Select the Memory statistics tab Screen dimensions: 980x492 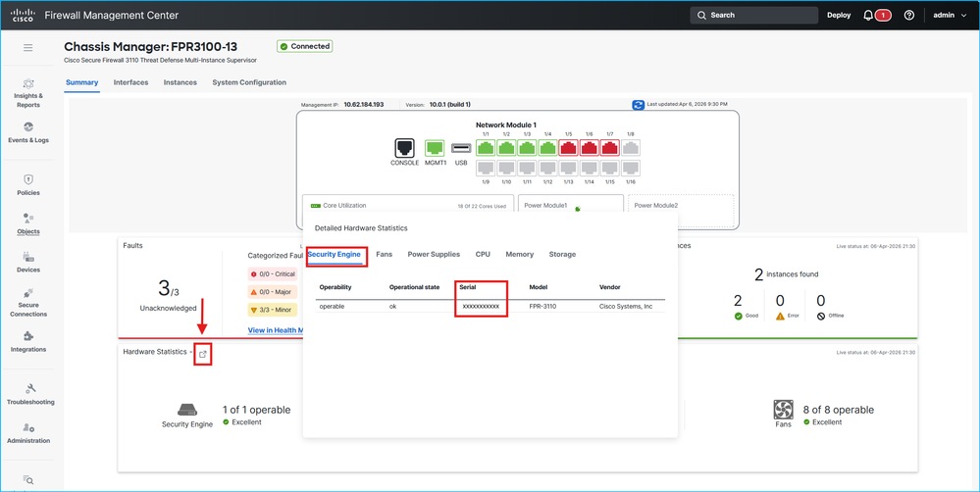tap(519, 255)
